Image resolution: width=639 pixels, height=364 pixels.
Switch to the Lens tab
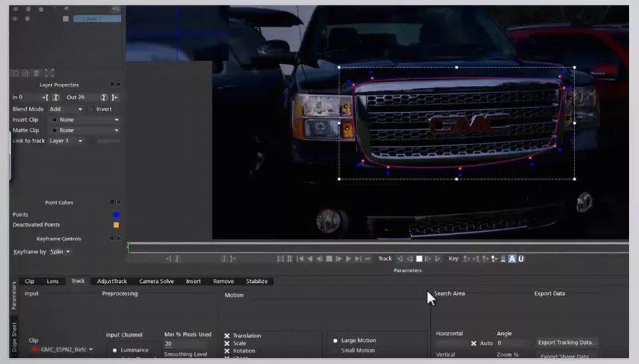[x=53, y=281]
